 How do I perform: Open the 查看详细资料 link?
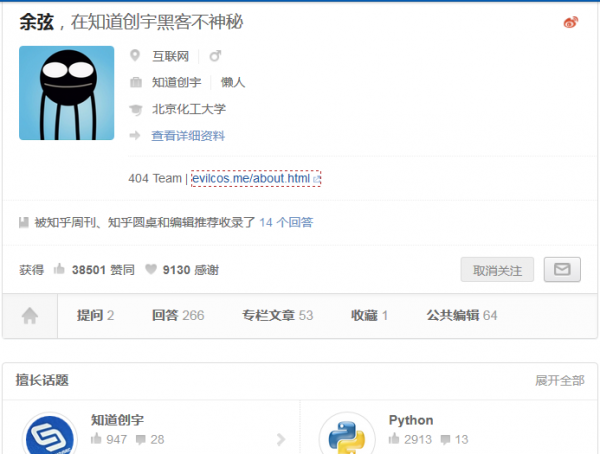click(x=188, y=136)
